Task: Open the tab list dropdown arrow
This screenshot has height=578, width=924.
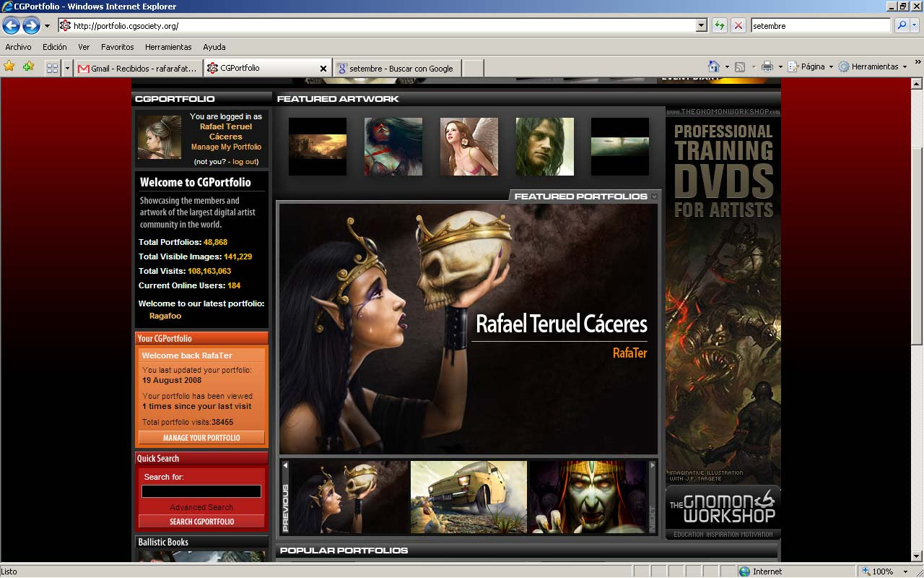Action: pos(68,68)
